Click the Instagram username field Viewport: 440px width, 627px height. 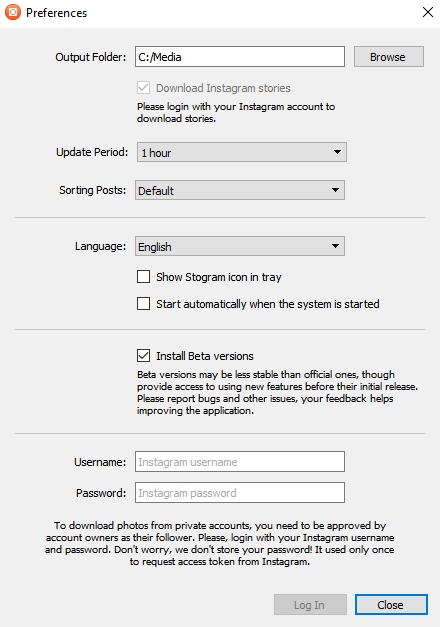(x=240, y=461)
